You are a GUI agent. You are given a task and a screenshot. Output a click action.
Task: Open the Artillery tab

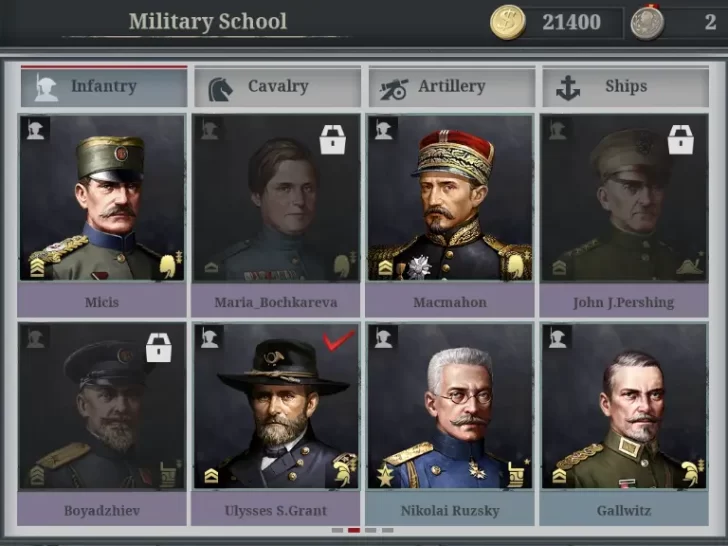[x=451, y=87]
